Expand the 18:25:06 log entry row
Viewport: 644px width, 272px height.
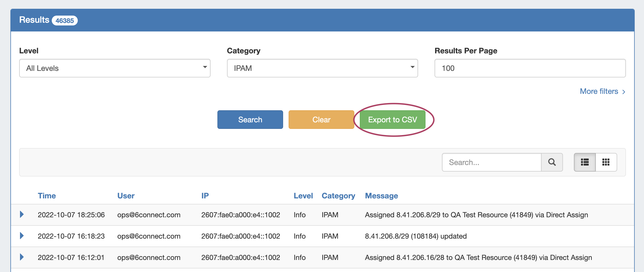click(x=22, y=215)
